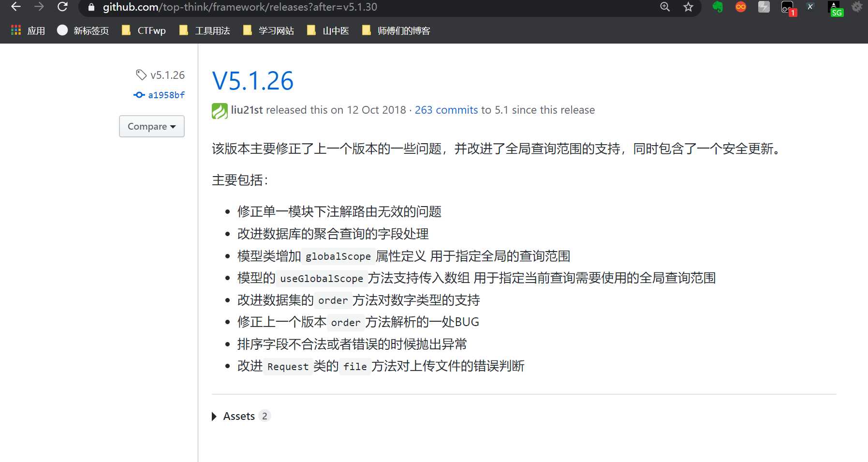Bookmark this page with the star icon
This screenshot has height=462, width=868.
coord(688,7)
